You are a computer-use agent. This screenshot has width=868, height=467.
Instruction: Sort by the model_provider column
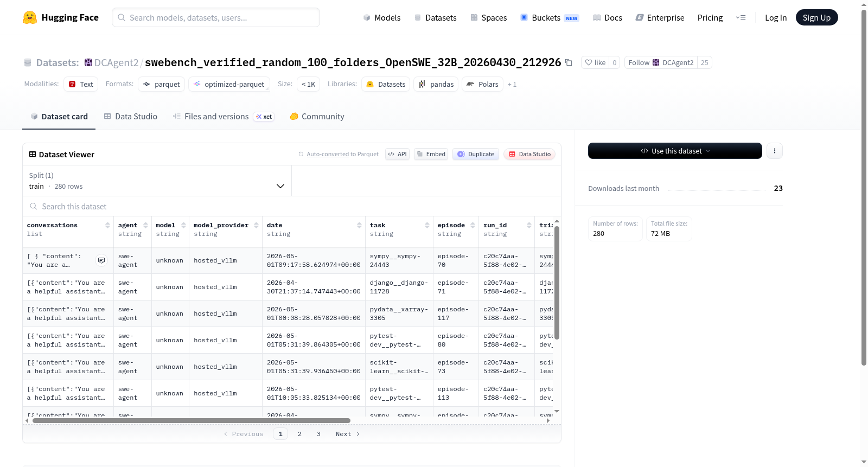coord(256,225)
